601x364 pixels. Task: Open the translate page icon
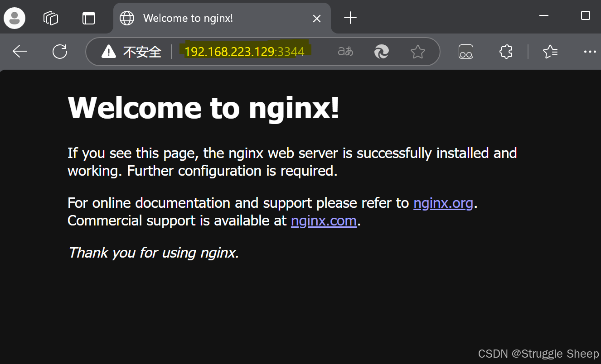[x=345, y=52]
